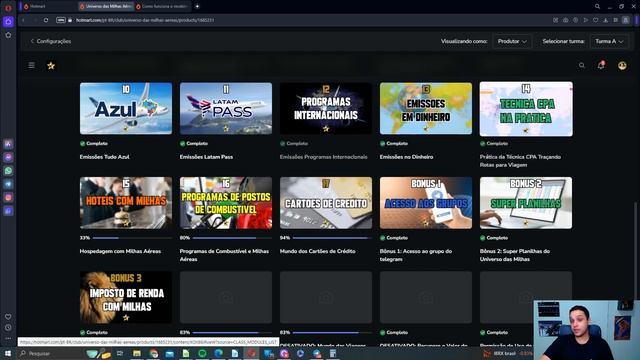Viewport: 640px width, 360px height.
Task: Click the Completo status under Emissões Tudo Azul
Action: click(93, 143)
